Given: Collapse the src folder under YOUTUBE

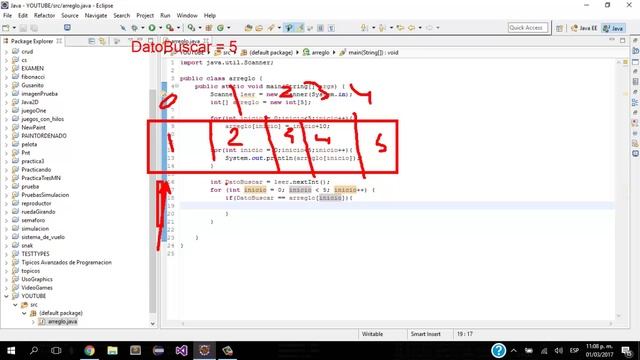Looking at the screenshot, I should click(15, 305).
